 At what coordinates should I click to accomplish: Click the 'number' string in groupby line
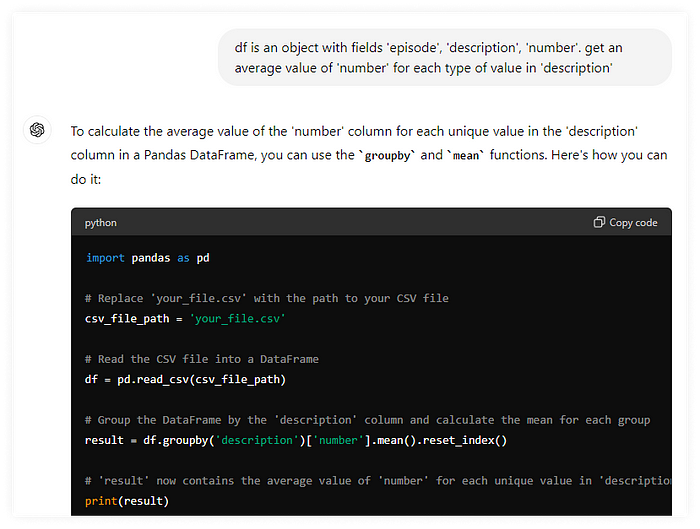[338, 440]
